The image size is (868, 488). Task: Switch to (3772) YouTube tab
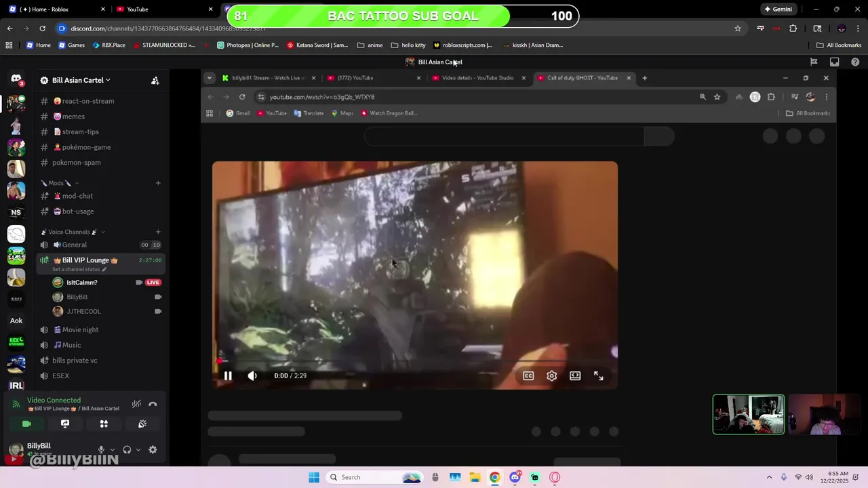[x=372, y=78]
